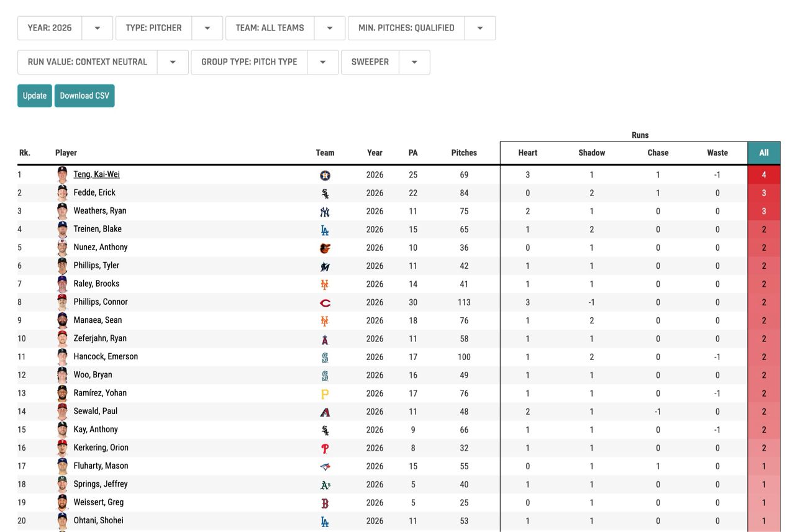
Task: Click Shohei Ohtani's headshot thumbnail
Action: [x=62, y=520]
